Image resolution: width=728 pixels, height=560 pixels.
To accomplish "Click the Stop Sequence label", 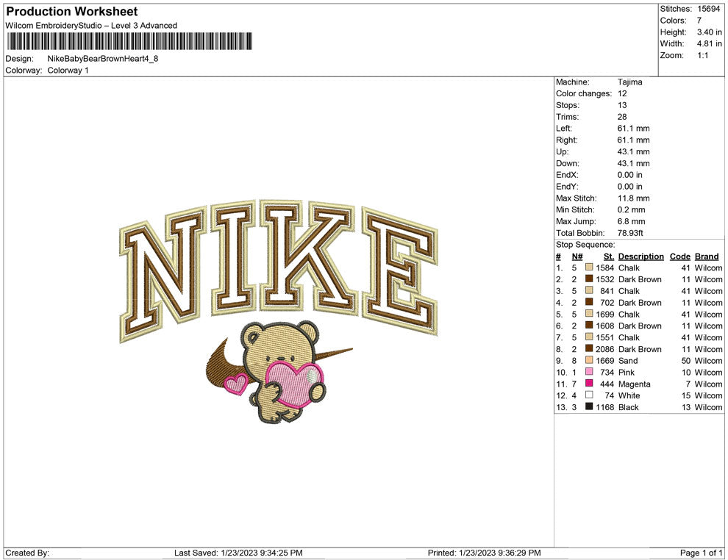I will 585,245.
